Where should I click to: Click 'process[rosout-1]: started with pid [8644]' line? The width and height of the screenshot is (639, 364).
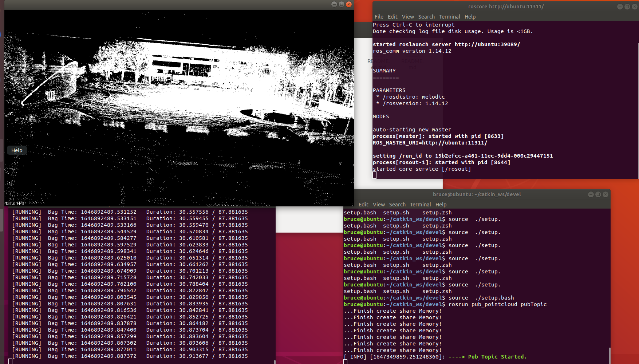tap(441, 162)
